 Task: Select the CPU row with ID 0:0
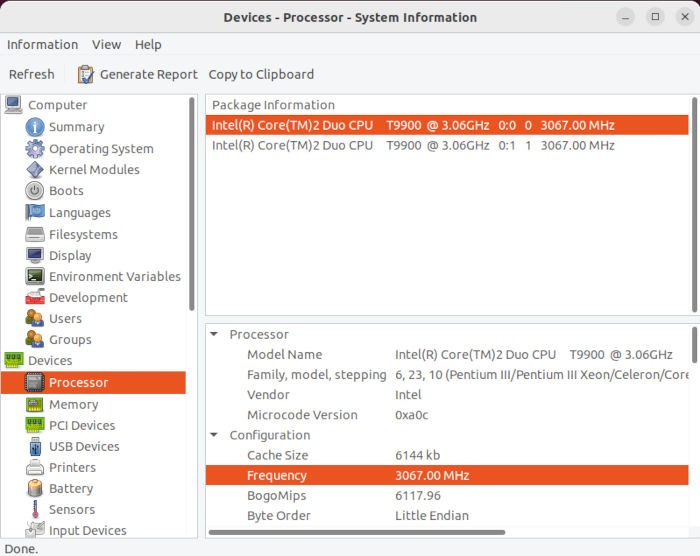[447, 125]
